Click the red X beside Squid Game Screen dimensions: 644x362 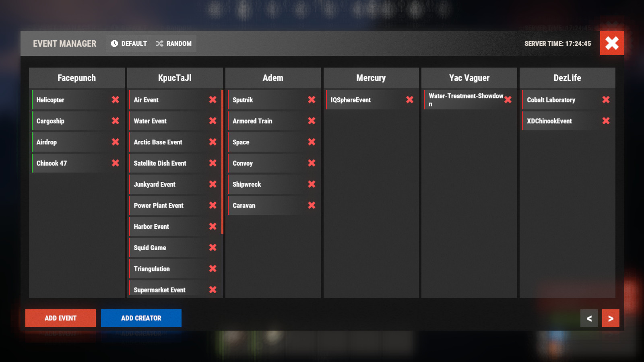213,248
